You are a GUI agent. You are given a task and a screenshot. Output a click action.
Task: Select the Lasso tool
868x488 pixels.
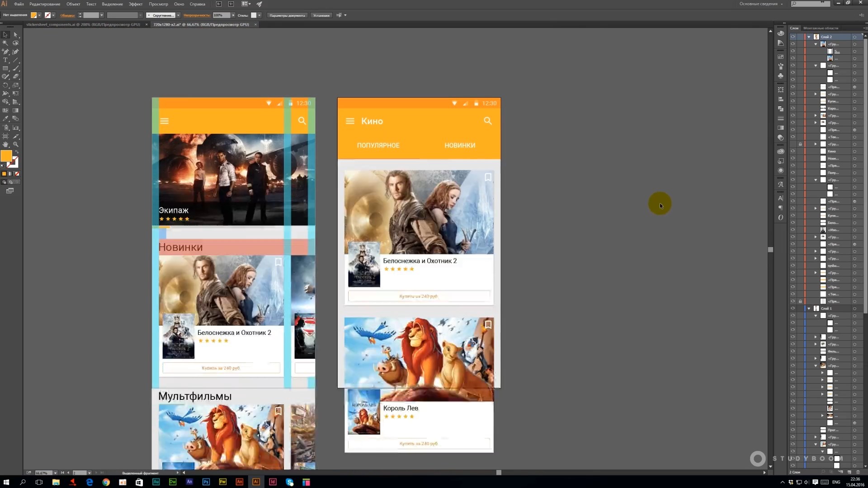tap(16, 43)
